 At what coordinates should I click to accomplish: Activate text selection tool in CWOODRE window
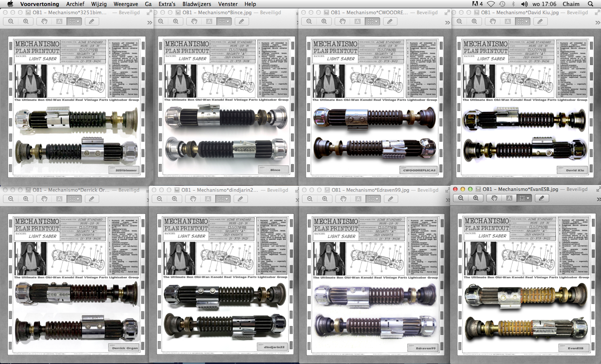358,21
